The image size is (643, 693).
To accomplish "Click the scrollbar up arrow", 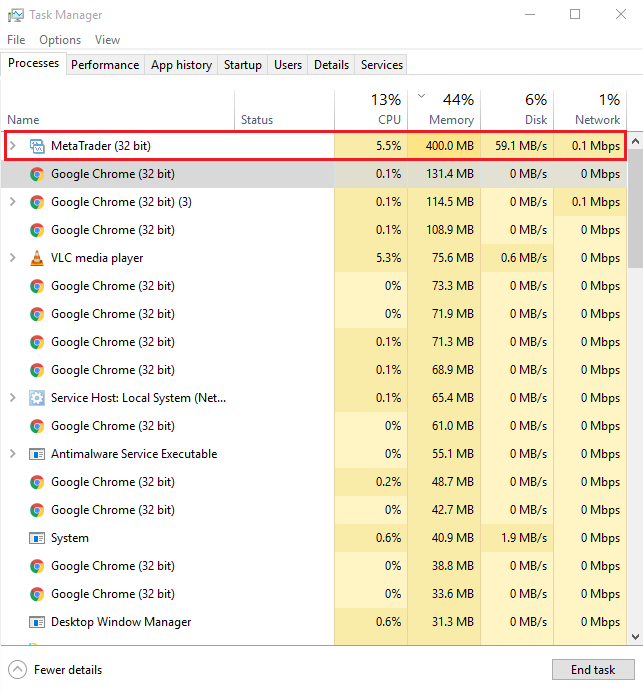I will pos(635,141).
